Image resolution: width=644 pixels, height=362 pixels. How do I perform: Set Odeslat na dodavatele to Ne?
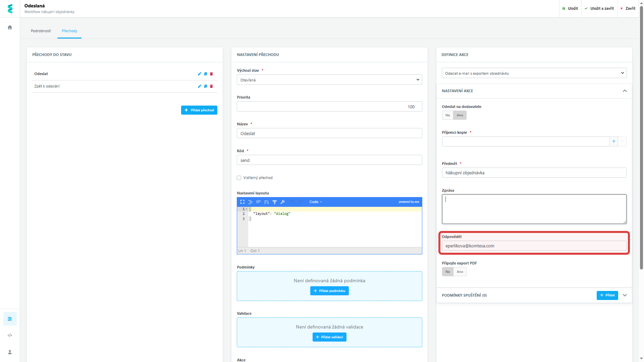[447, 115]
